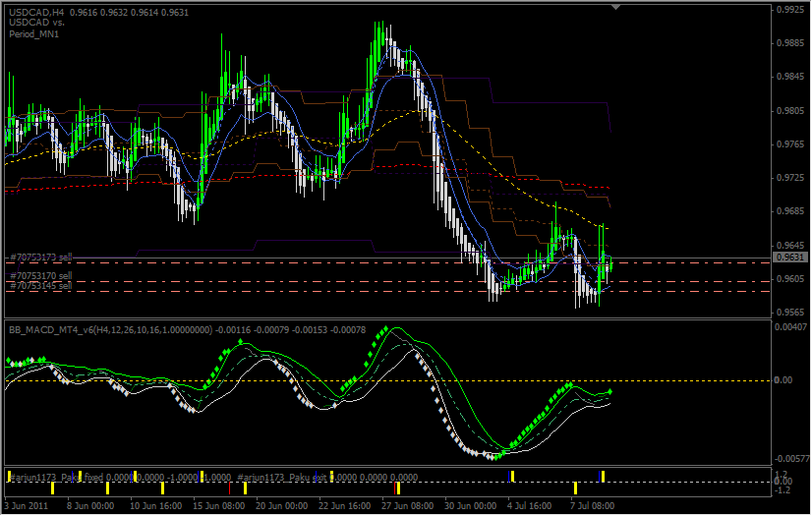812x516 pixels.
Task: Click the 3 Jun 2011 date on time axis
Action: point(28,507)
